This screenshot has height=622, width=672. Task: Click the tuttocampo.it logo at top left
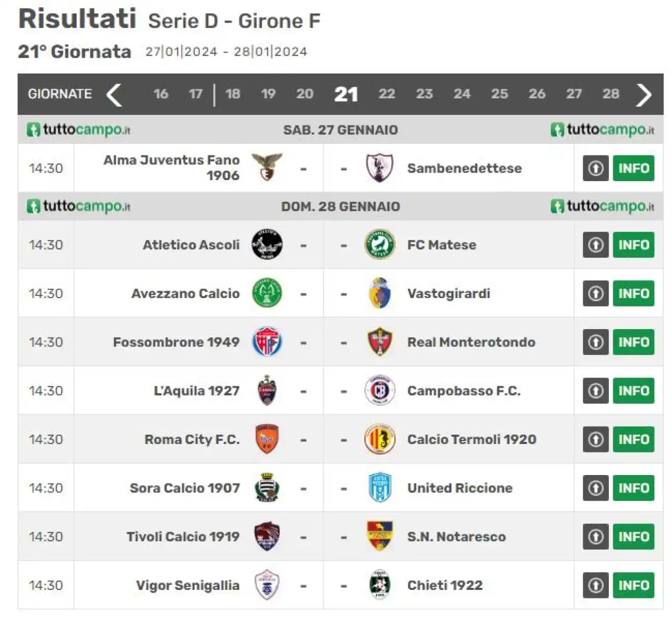79,130
